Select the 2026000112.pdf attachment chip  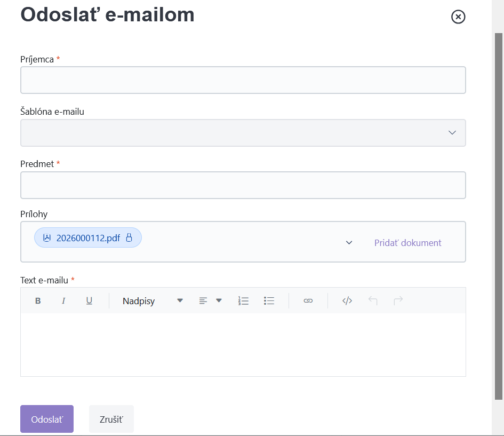(x=88, y=237)
